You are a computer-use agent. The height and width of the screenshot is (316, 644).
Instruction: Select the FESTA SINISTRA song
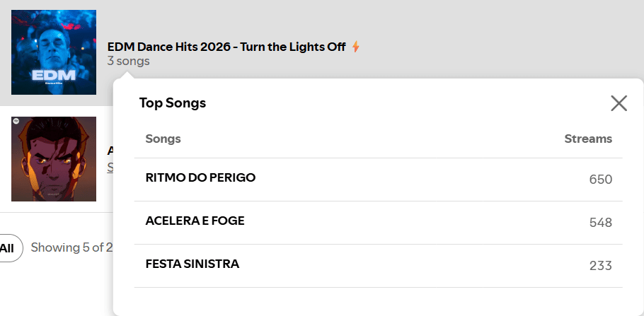coord(192,264)
